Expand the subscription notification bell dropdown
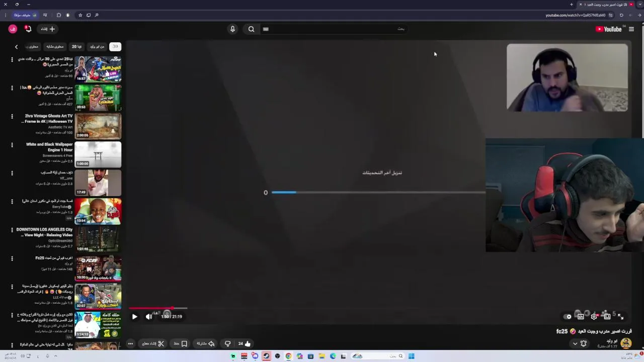The image size is (644, 362). tap(580, 344)
